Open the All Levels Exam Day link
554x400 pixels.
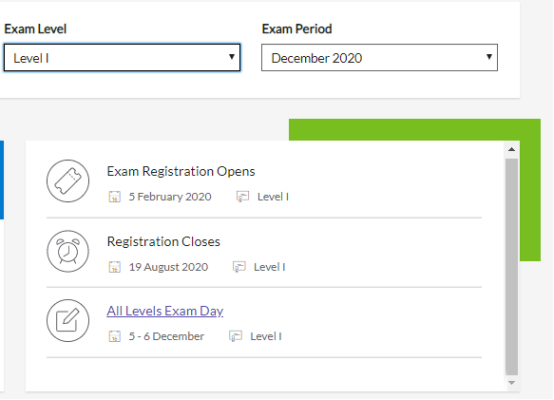(x=165, y=311)
